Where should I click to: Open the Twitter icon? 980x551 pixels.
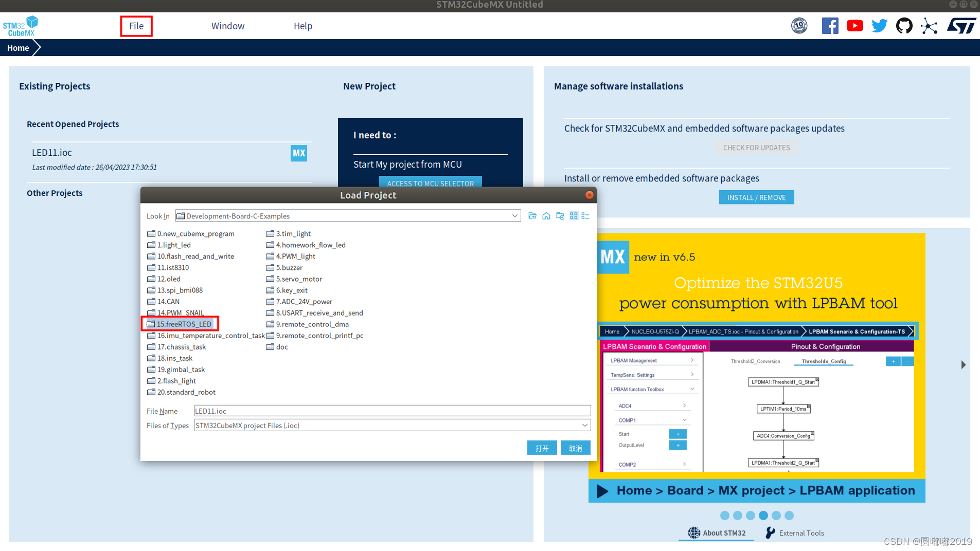point(879,25)
